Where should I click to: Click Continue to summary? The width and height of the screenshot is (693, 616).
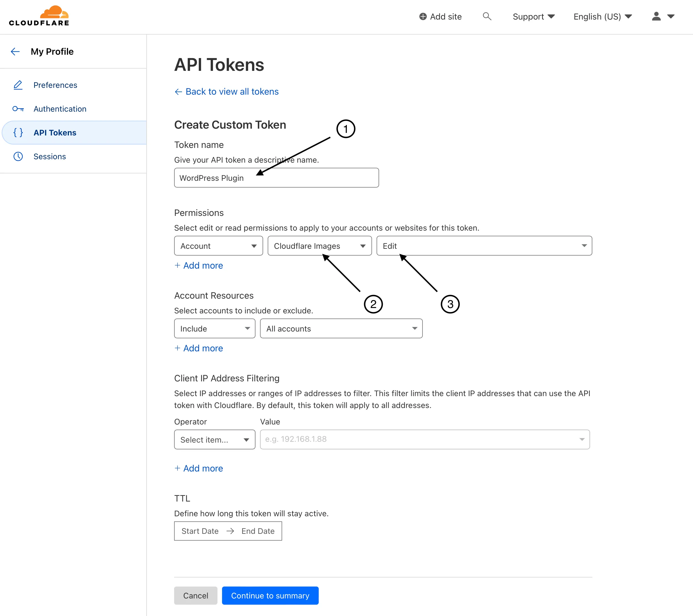tap(270, 595)
